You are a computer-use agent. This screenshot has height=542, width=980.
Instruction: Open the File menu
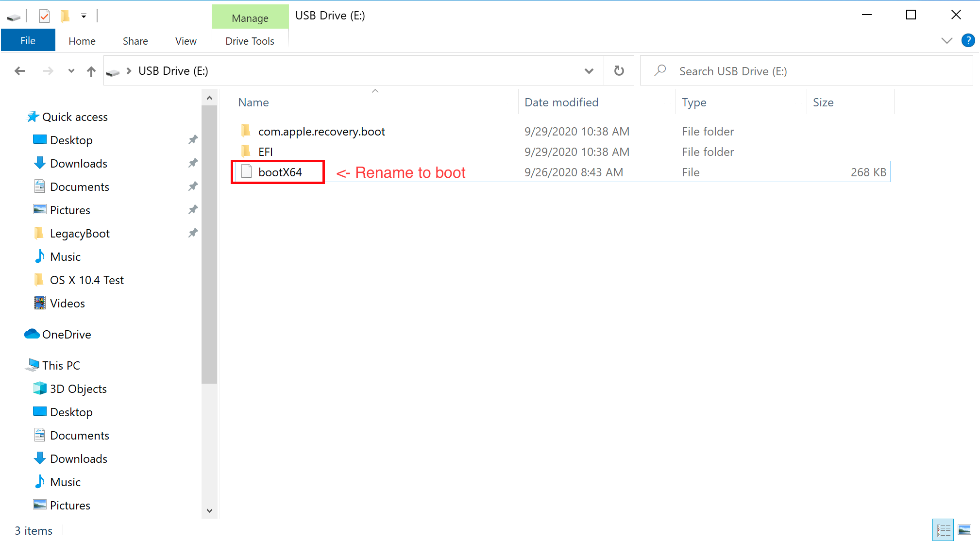click(x=28, y=40)
